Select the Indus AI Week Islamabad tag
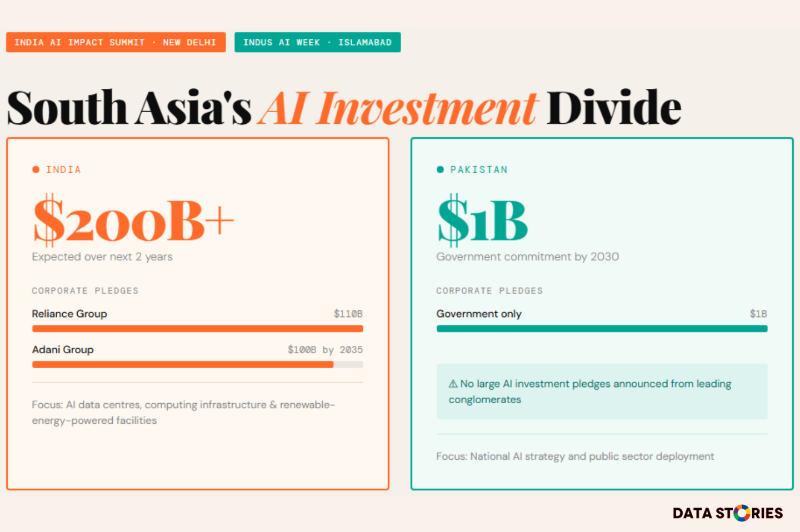The width and height of the screenshot is (800, 532). click(x=317, y=42)
